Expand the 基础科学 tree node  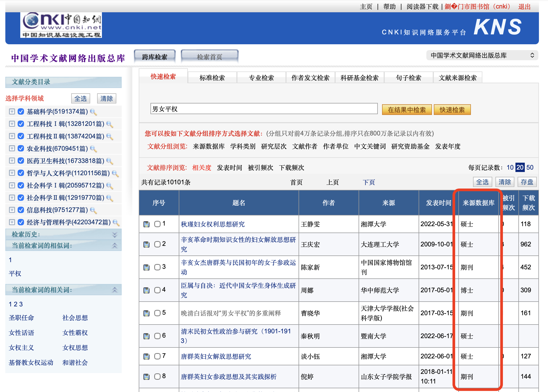point(12,111)
